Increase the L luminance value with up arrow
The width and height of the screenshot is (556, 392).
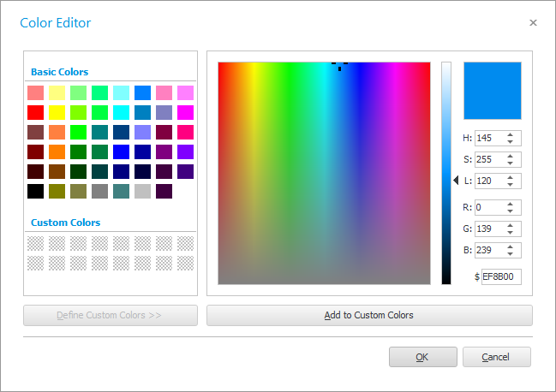[510, 177]
